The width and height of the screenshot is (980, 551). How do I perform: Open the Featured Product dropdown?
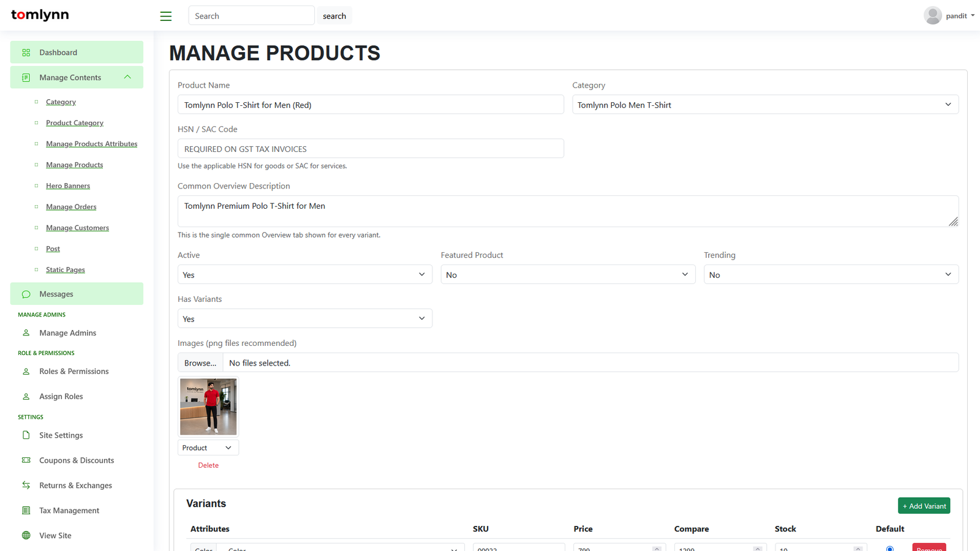coord(568,275)
